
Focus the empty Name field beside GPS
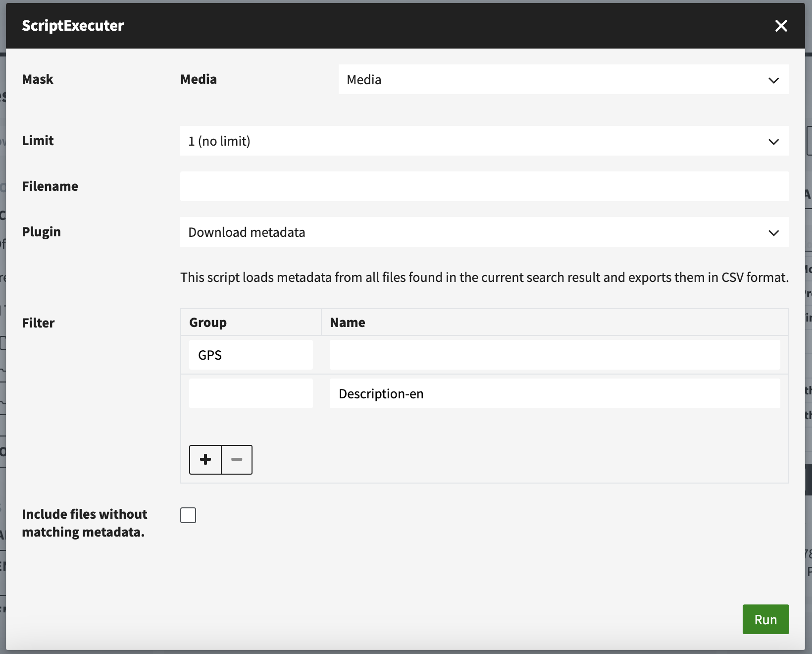click(555, 355)
